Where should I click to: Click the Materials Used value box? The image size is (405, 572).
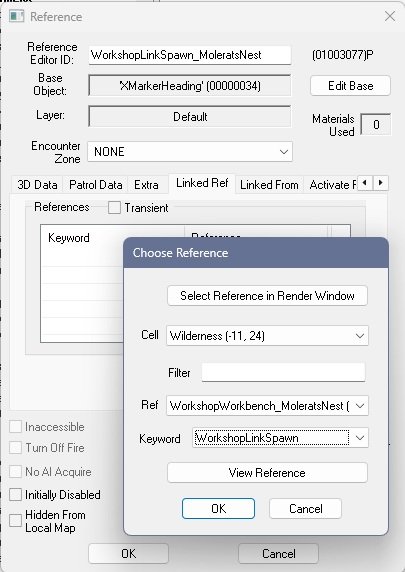point(376,124)
